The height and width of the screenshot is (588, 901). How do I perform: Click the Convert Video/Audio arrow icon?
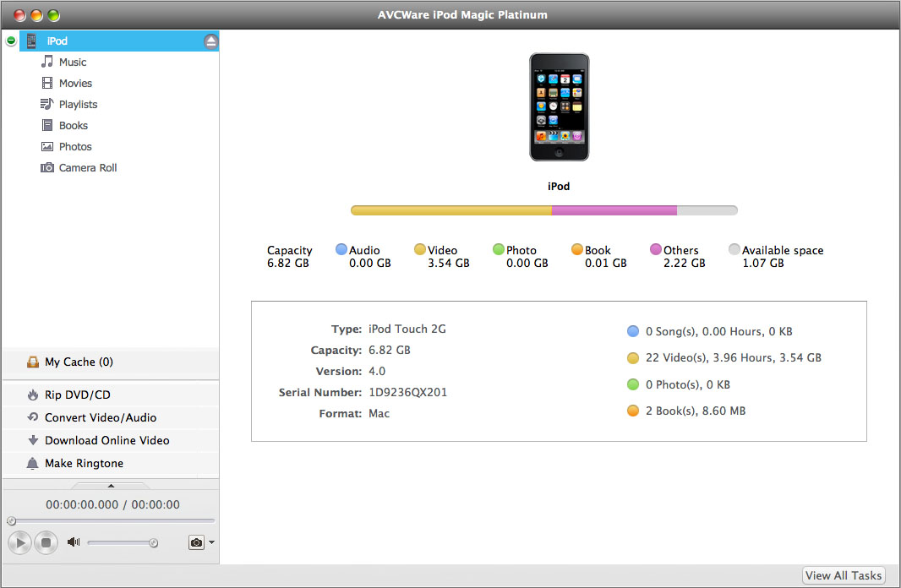click(33, 416)
